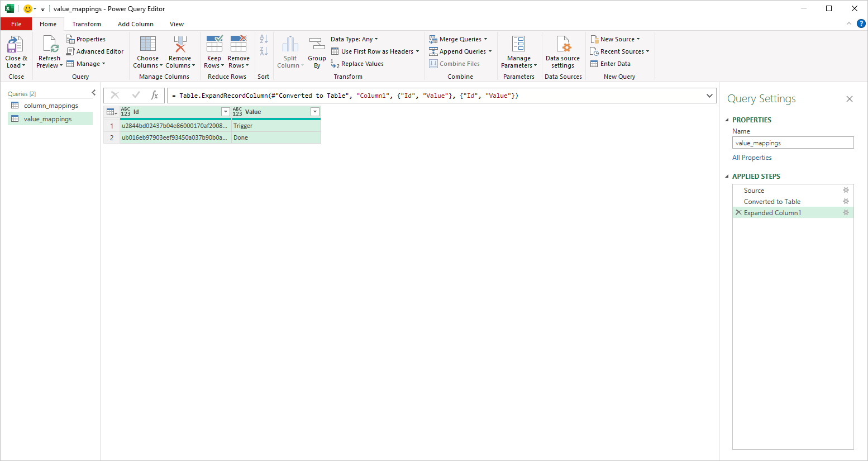The width and height of the screenshot is (868, 461).
Task: Collapse the Queries pane
Action: click(93, 93)
